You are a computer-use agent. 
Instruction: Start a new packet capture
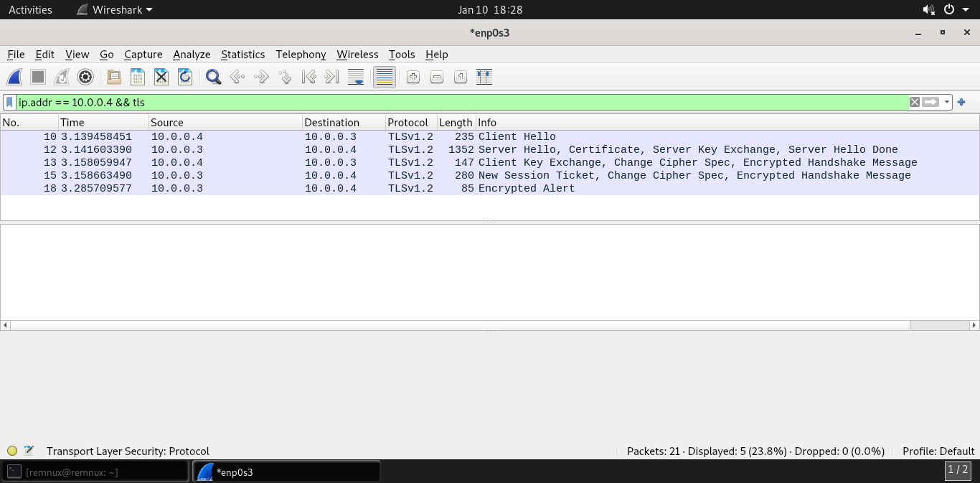pyautogui.click(x=14, y=77)
